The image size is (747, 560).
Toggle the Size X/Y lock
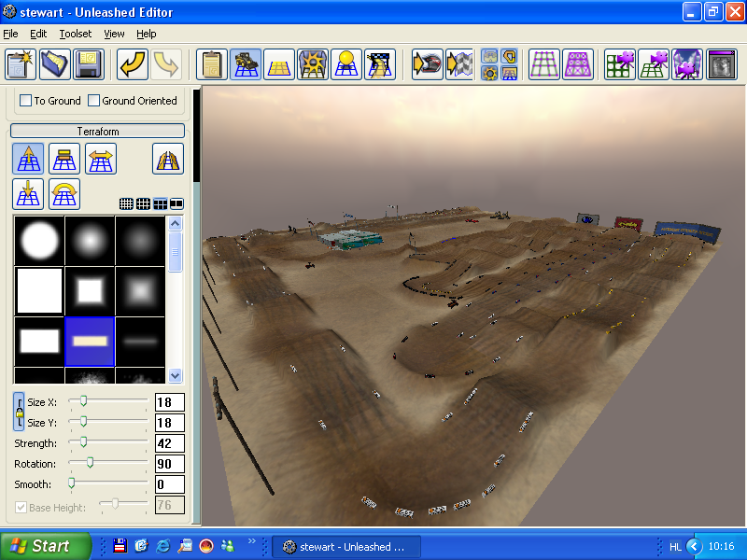coord(19,412)
